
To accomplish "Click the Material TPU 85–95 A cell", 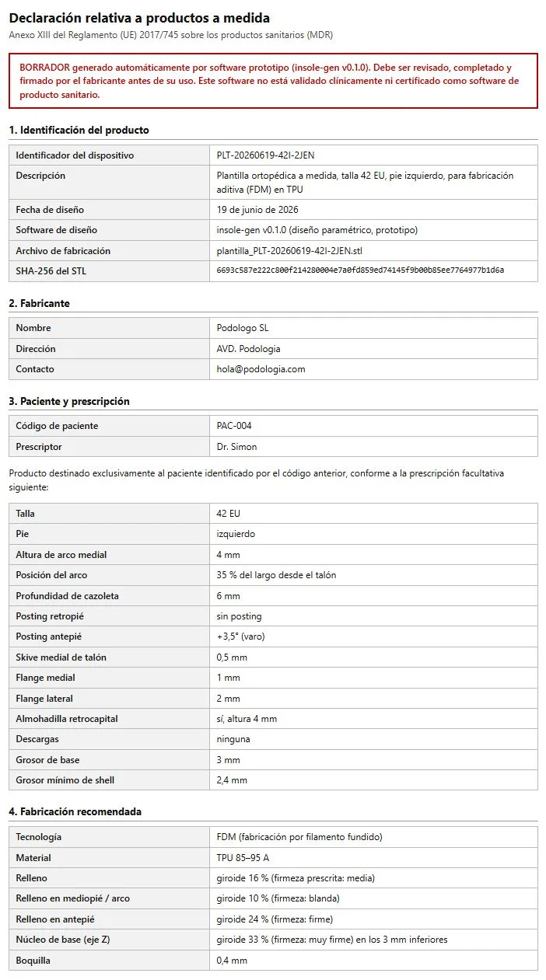I will coord(373,858).
